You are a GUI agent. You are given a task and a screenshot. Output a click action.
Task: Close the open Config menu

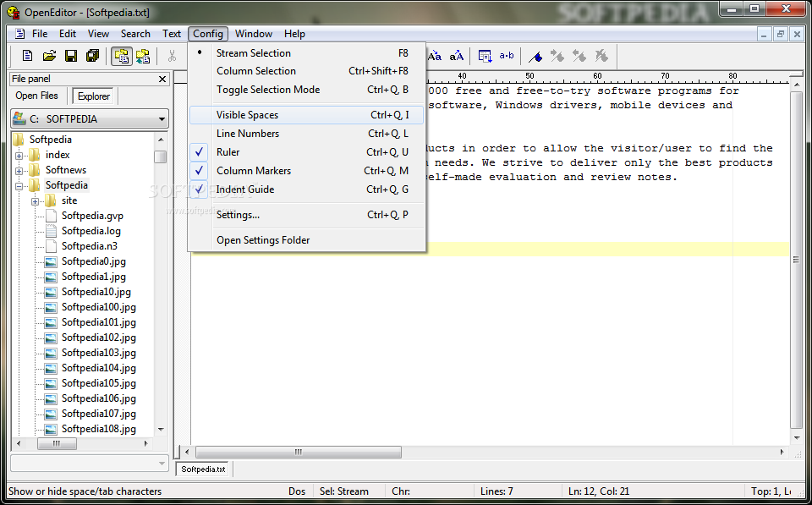click(x=208, y=34)
